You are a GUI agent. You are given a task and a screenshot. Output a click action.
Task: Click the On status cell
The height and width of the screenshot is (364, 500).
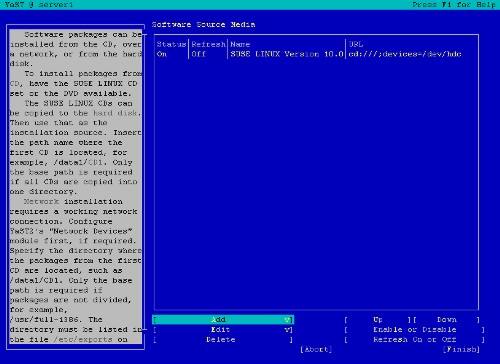pos(162,54)
